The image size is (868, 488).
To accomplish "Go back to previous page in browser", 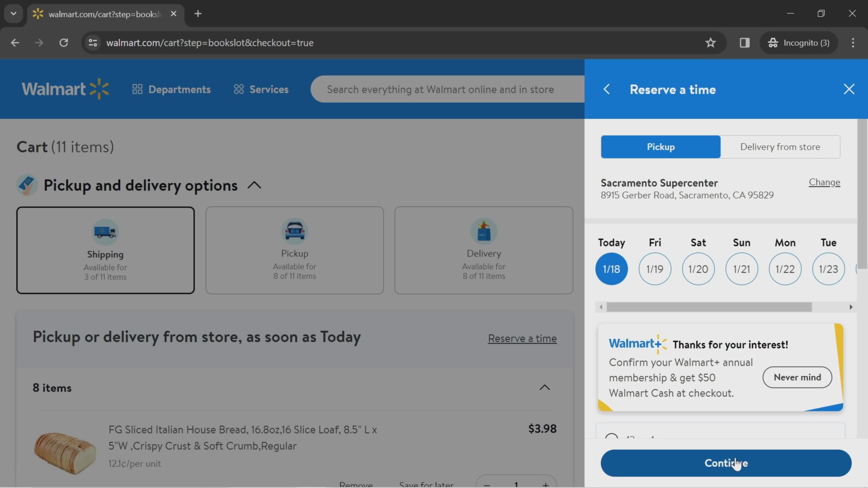I will point(15,43).
